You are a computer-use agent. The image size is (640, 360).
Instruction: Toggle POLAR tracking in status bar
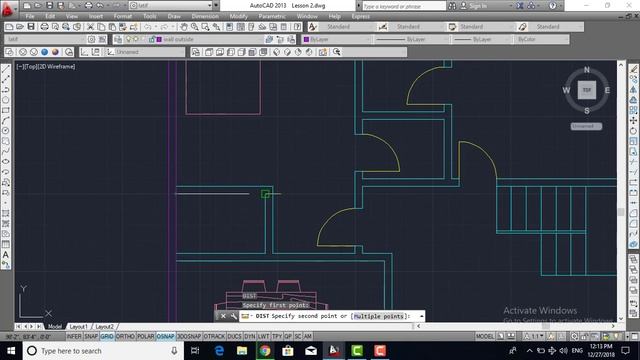pyautogui.click(x=145, y=336)
